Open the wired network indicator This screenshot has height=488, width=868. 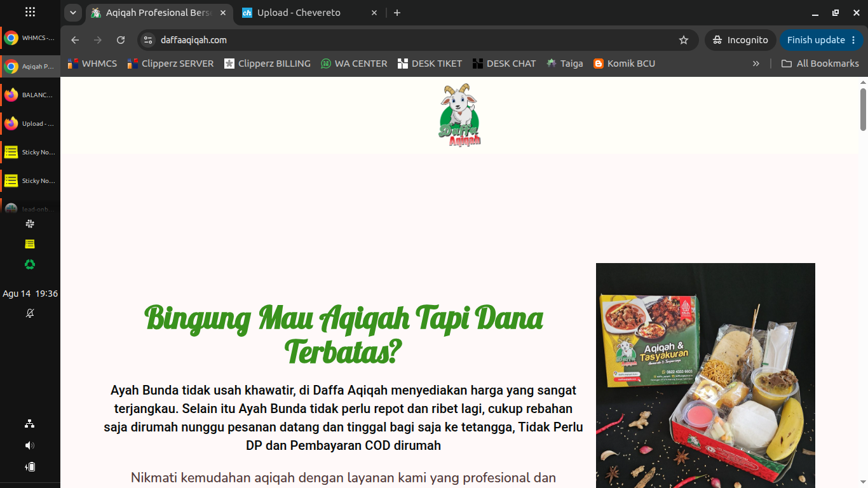click(30, 424)
